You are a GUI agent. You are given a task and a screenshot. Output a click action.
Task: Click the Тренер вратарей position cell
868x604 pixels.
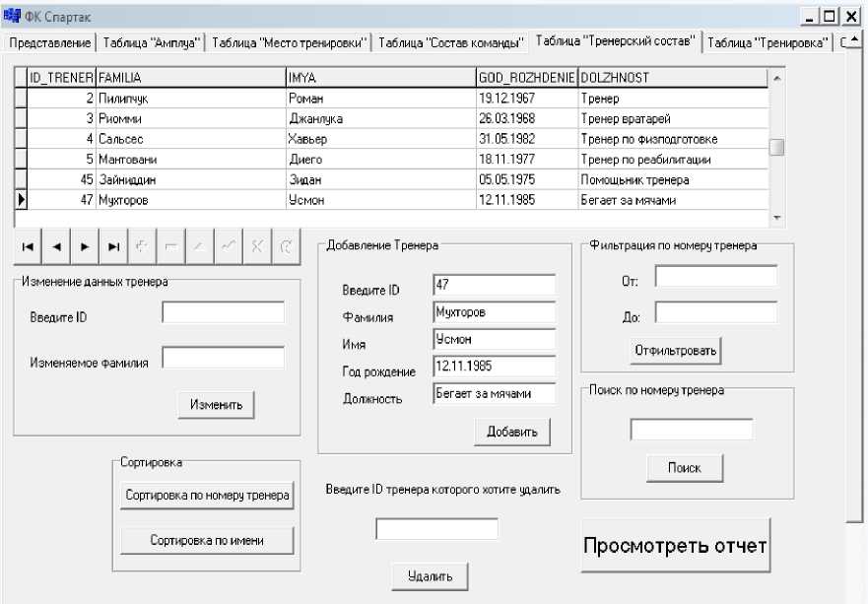tap(673, 118)
